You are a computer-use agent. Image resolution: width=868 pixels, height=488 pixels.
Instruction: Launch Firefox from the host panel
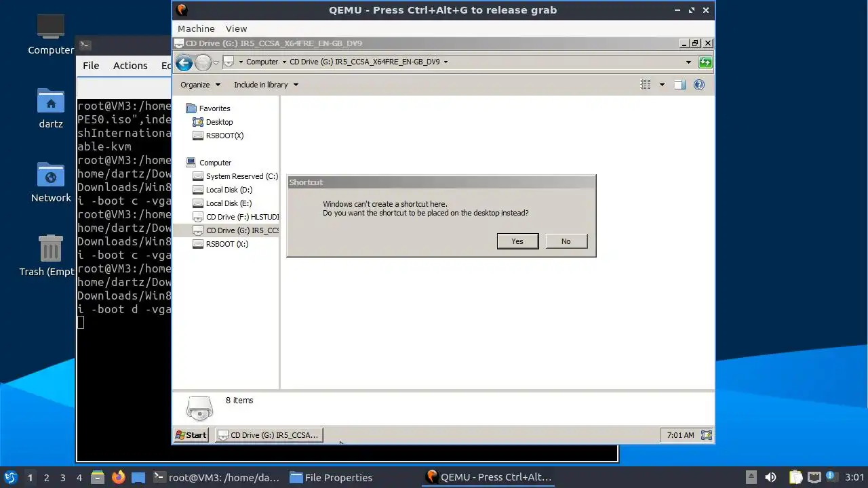click(118, 477)
